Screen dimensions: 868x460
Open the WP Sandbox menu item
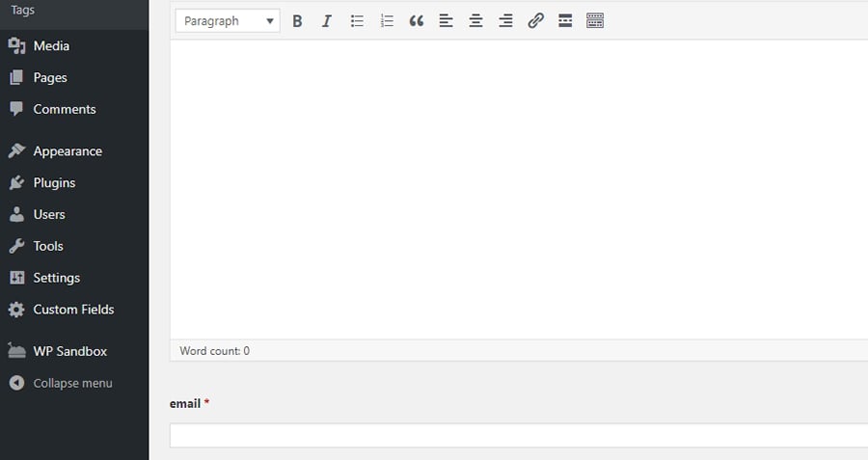pos(74,351)
